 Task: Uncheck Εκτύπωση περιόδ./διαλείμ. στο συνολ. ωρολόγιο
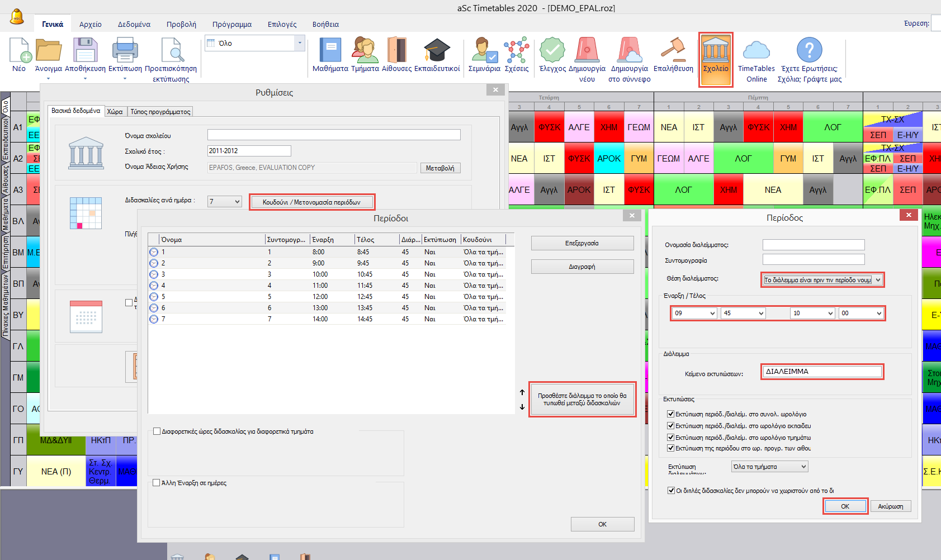[670, 414]
